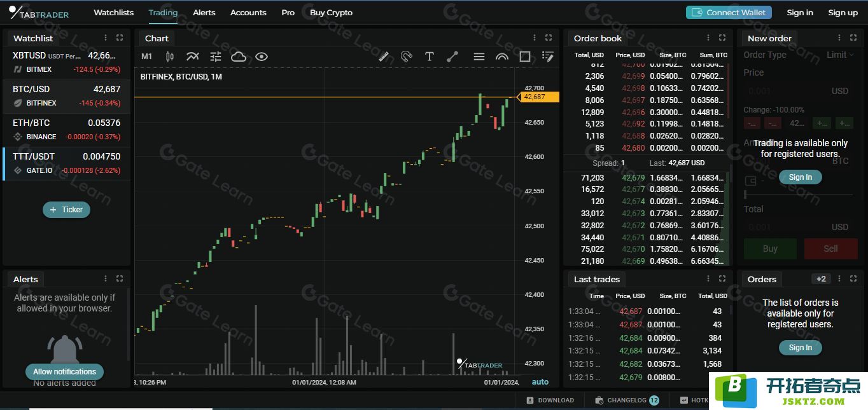
Task: Click the amount slider in New order
Action: pos(799,195)
